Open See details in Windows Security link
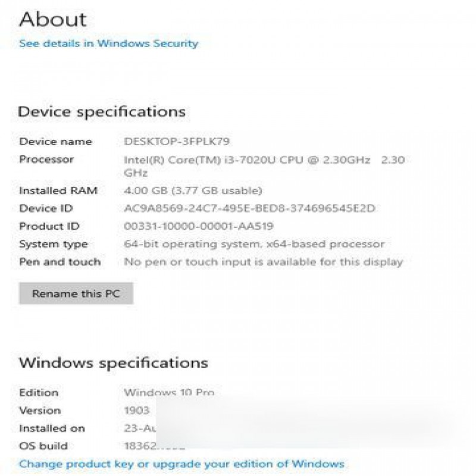The image size is (476, 476). [108, 43]
